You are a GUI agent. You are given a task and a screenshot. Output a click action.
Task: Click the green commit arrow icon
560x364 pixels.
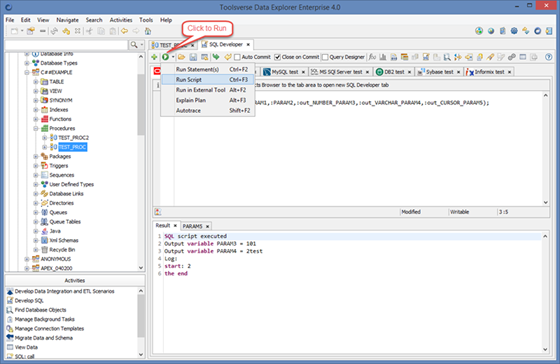coord(216,57)
